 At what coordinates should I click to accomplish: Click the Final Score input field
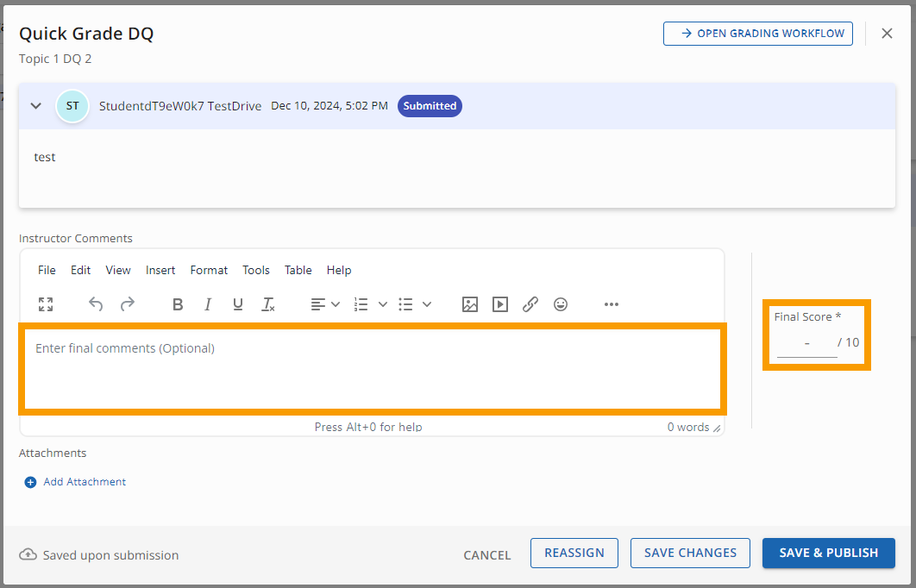pos(806,343)
